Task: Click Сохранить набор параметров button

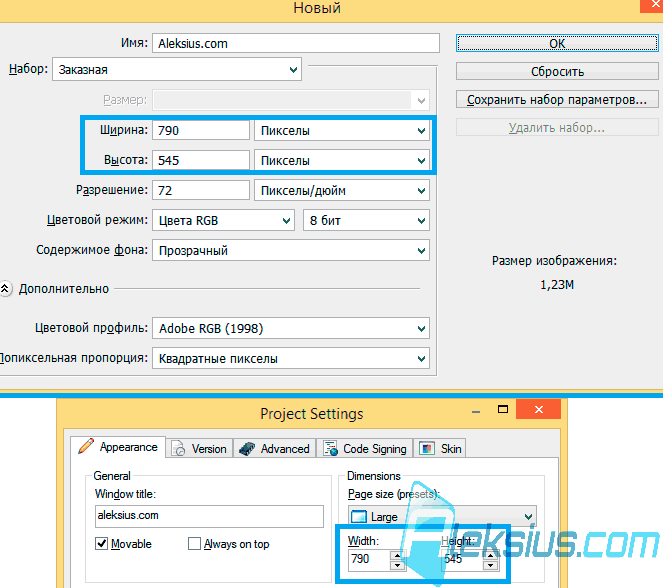Action: pyautogui.click(x=557, y=100)
